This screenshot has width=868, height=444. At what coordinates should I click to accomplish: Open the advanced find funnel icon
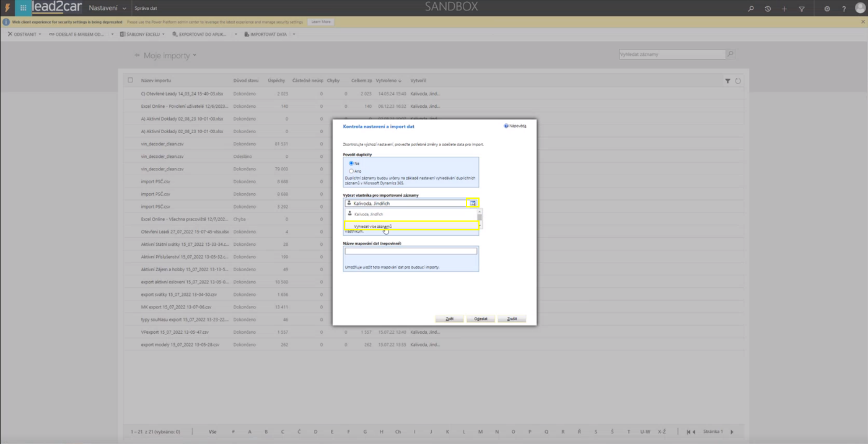pos(802,9)
